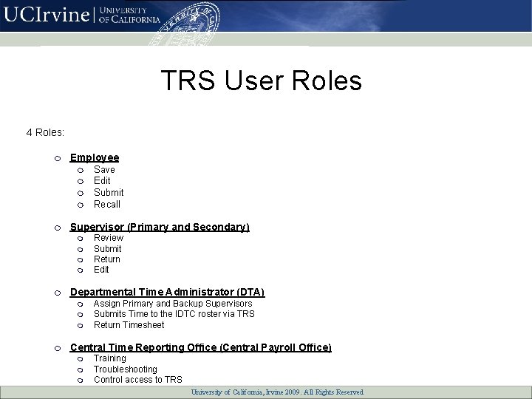The image size is (532, 399).
Task: Click the 'Submit' bullet under Supervisor
Action: 108,249
